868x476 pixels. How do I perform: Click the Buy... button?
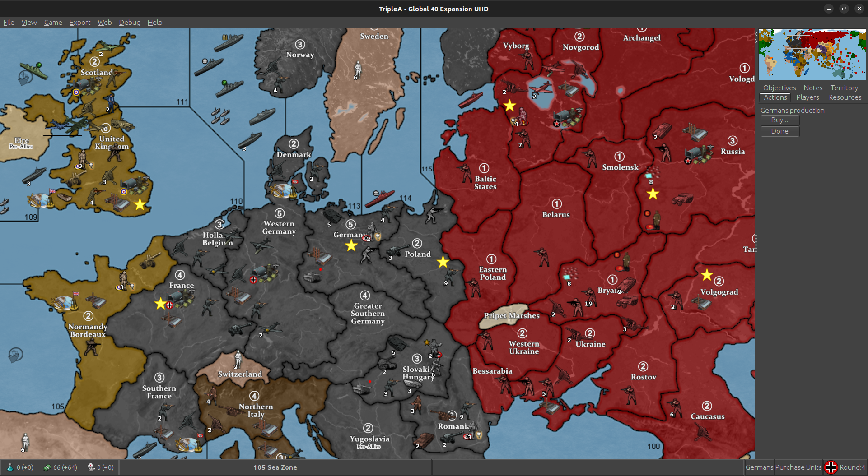point(780,120)
